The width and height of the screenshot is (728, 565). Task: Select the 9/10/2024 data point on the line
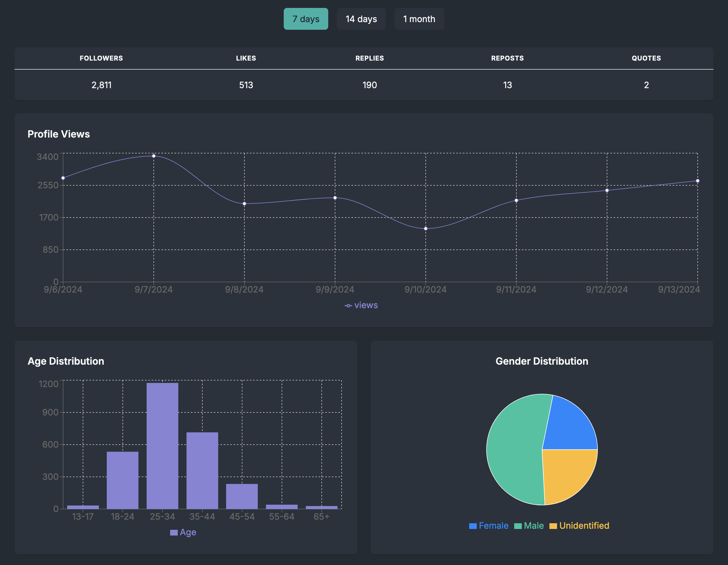click(425, 228)
